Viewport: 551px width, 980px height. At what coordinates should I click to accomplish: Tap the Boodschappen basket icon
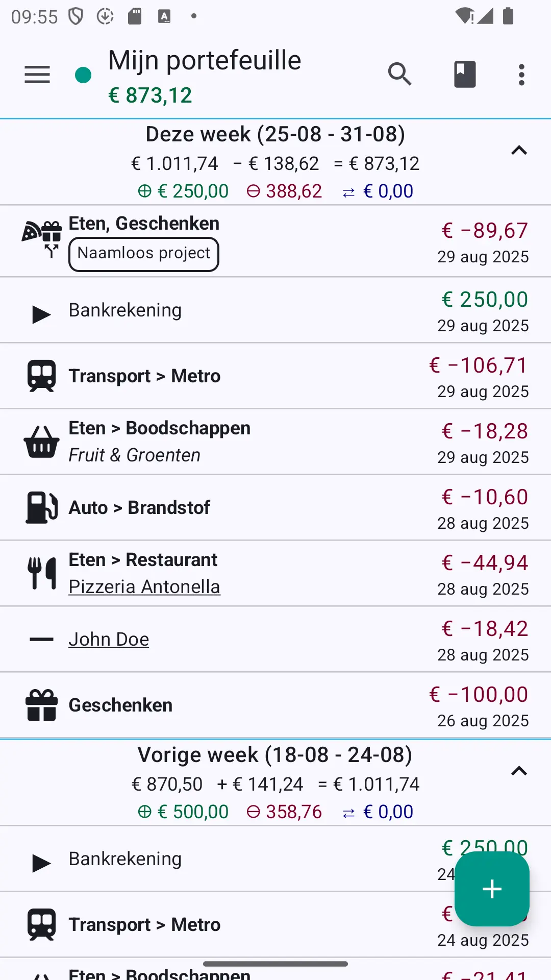[x=41, y=442]
